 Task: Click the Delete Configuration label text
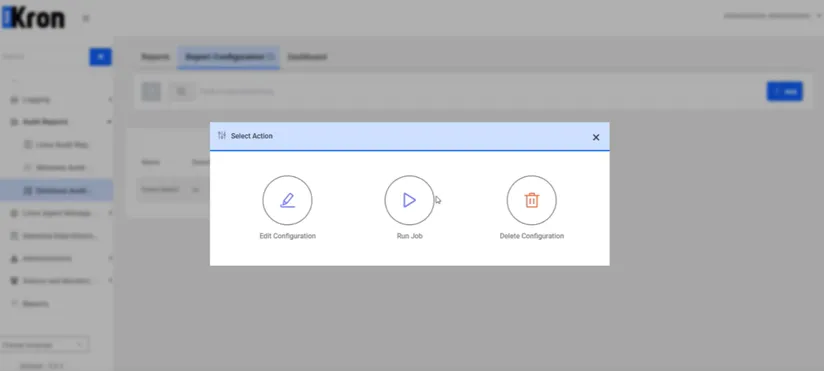click(x=531, y=236)
